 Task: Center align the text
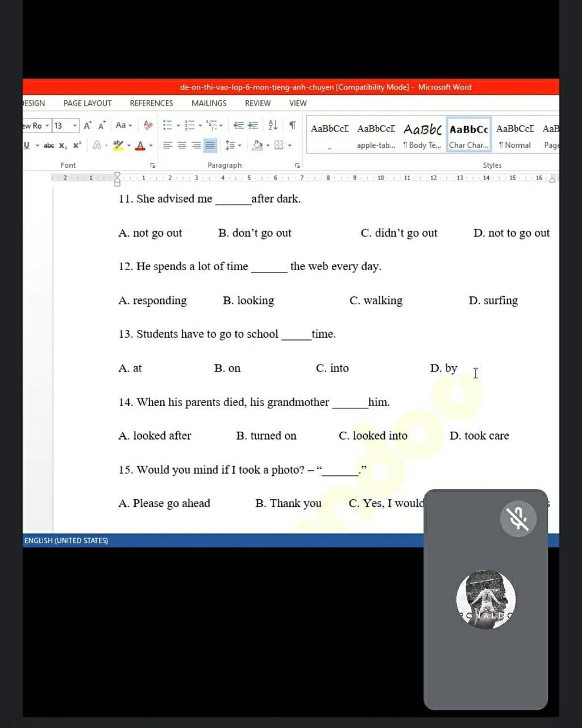pyautogui.click(x=182, y=146)
